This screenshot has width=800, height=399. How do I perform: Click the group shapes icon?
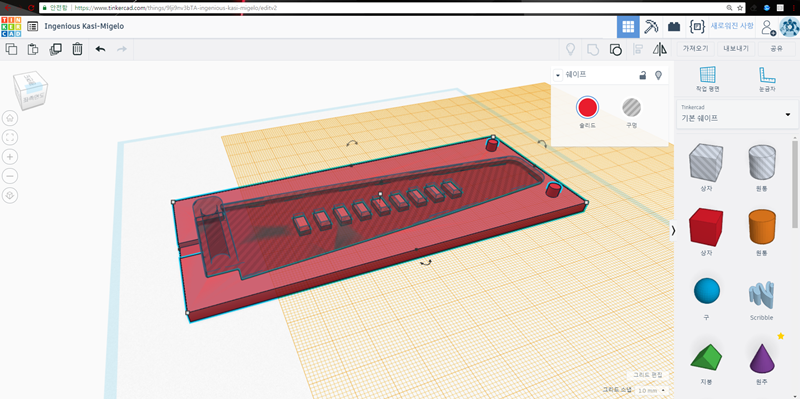point(593,49)
